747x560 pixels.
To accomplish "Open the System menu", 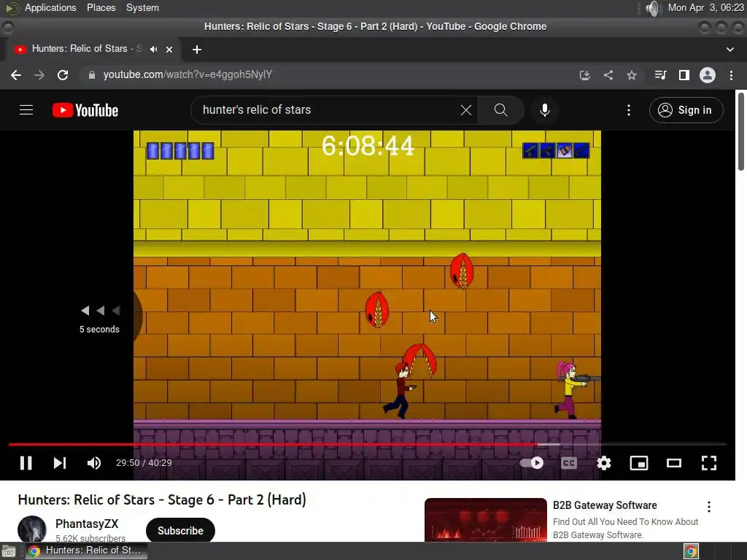I will click(142, 7).
